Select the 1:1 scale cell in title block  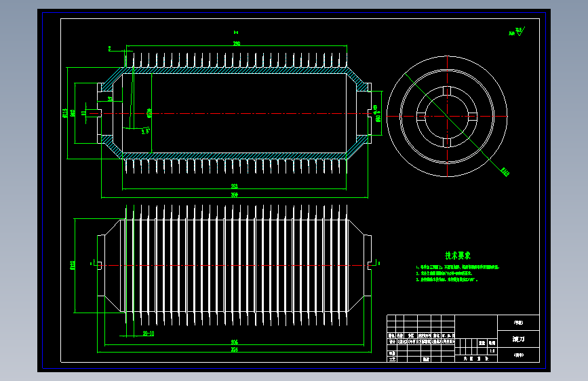[x=492, y=351]
